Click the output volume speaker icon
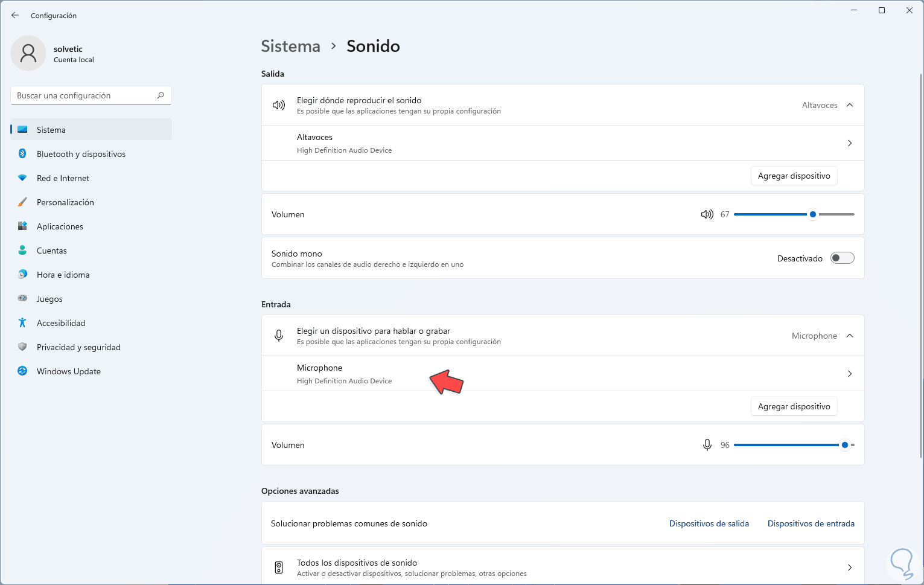This screenshot has height=585, width=924. pos(707,214)
